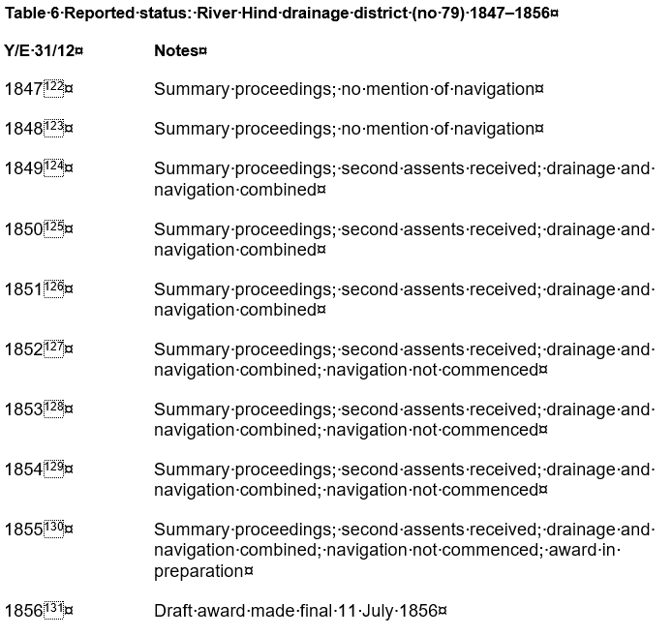Click footnote reference 122 beside 1847
672x636 pixels.
tap(53, 86)
